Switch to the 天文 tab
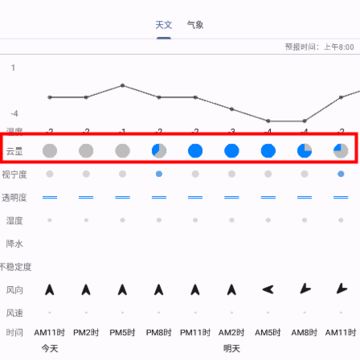The image size is (360, 360). 164,25
